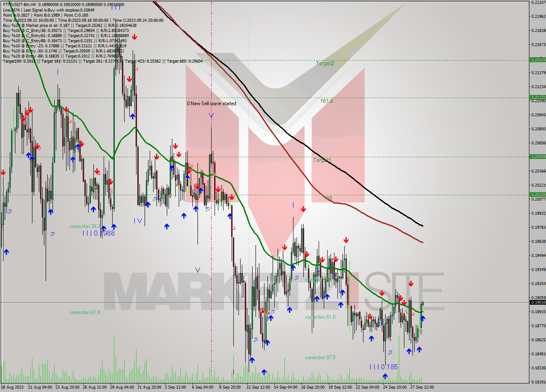
Task: Click price axis value 0.19785
Action: (x=538, y=227)
